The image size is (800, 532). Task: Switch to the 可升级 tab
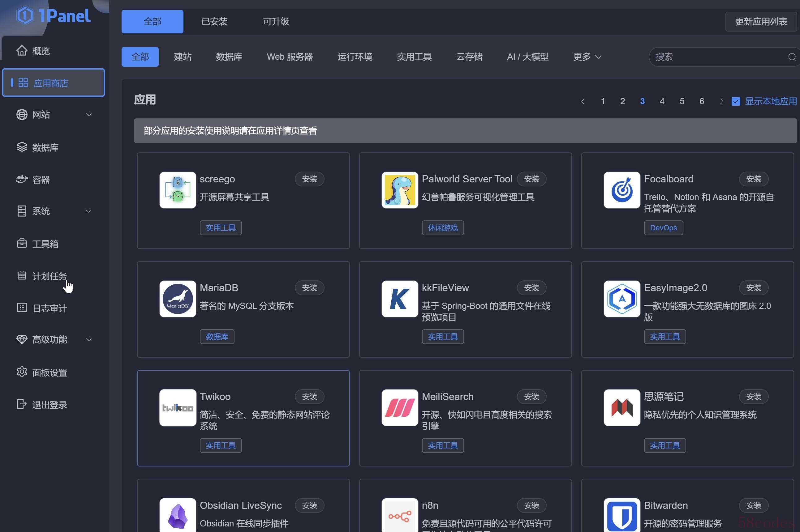[276, 21]
